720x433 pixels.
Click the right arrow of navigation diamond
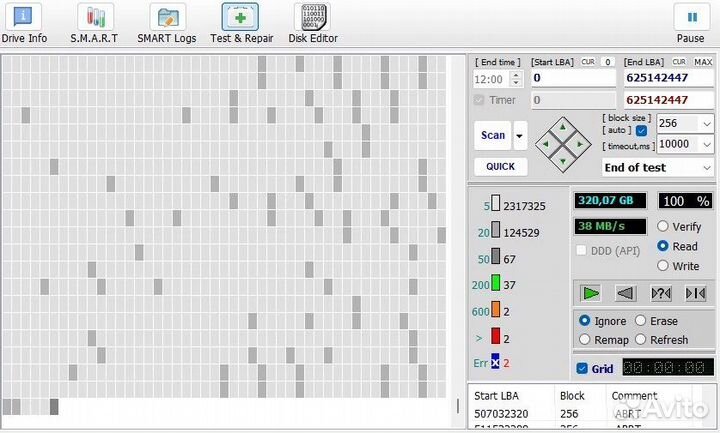[x=580, y=144]
